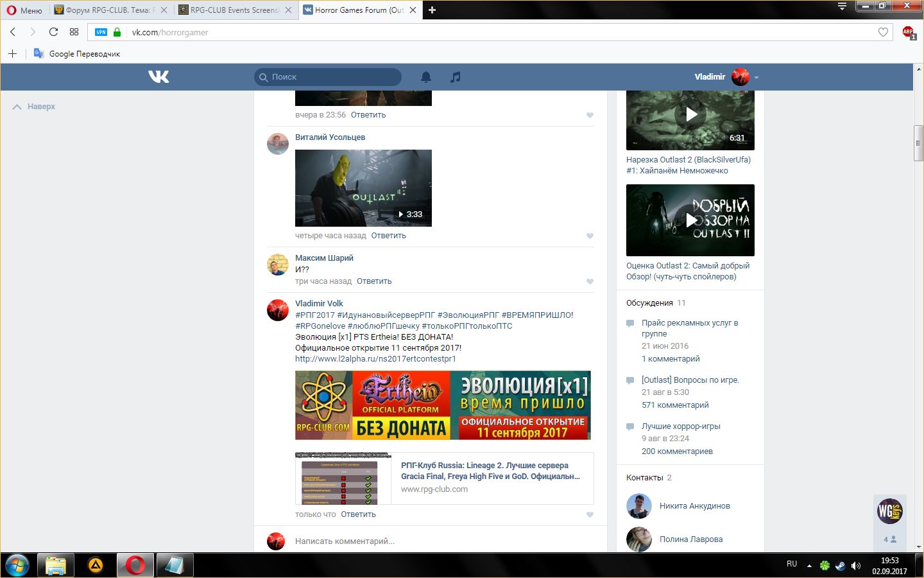Close the Horror Games Forum tab
Viewport: 924px width, 578px height.
pos(413,10)
